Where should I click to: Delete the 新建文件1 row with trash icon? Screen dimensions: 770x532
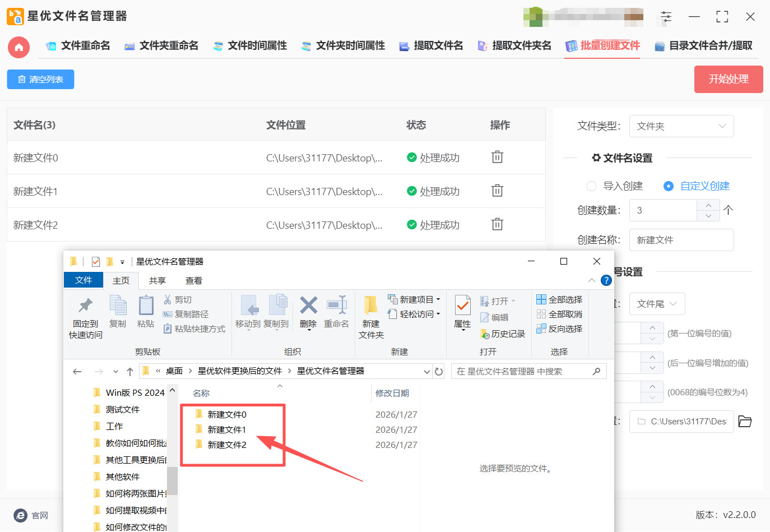coord(497,191)
